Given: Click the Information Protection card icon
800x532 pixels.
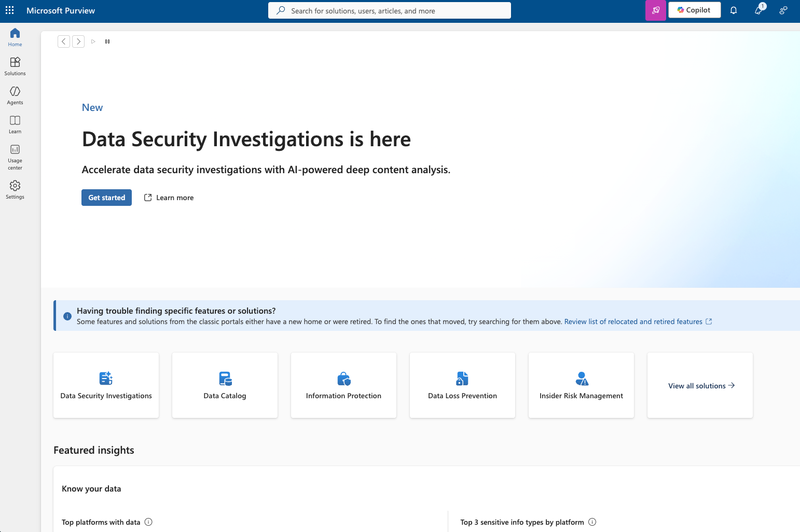Looking at the screenshot, I should coord(344,379).
